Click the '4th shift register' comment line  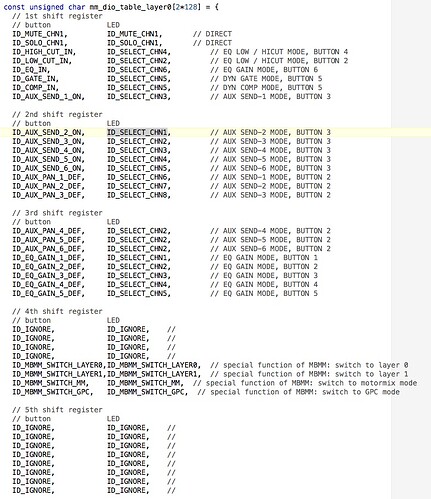pos(57,311)
